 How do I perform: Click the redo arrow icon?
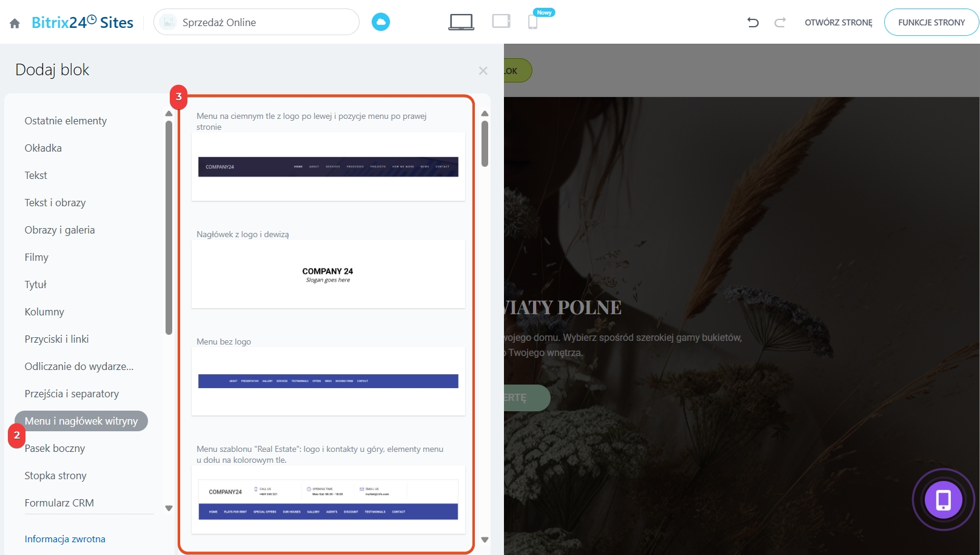pos(780,22)
